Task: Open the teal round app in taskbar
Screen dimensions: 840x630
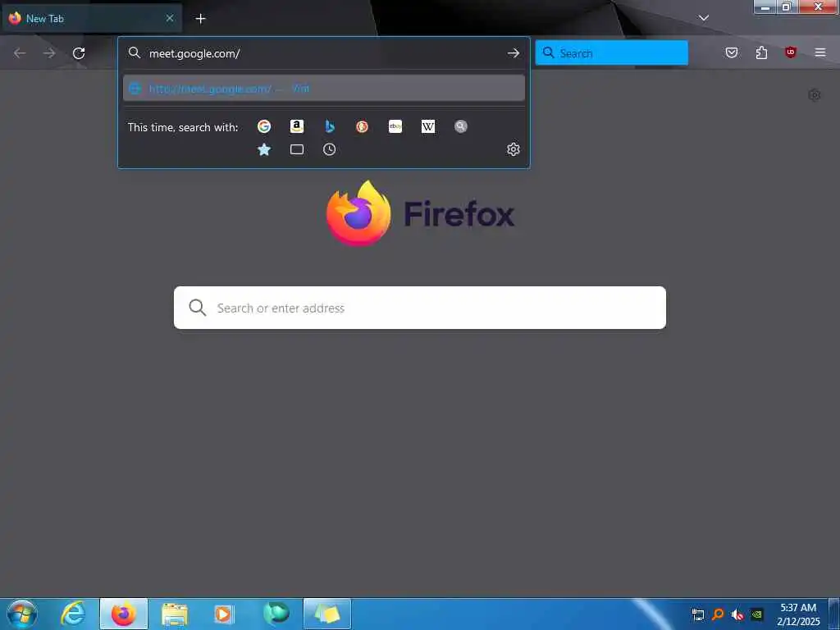Action: [x=276, y=614]
